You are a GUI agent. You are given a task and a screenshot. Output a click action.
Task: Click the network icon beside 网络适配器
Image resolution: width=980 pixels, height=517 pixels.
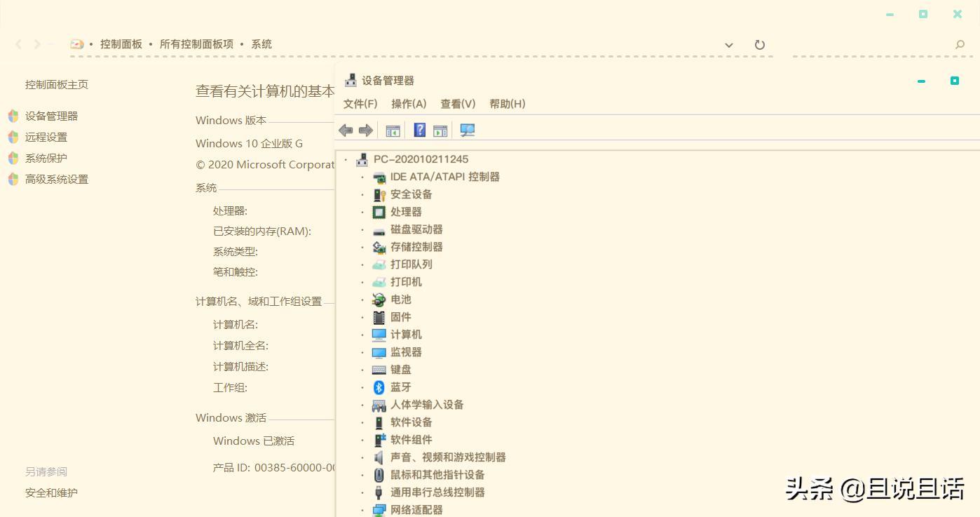click(379, 510)
